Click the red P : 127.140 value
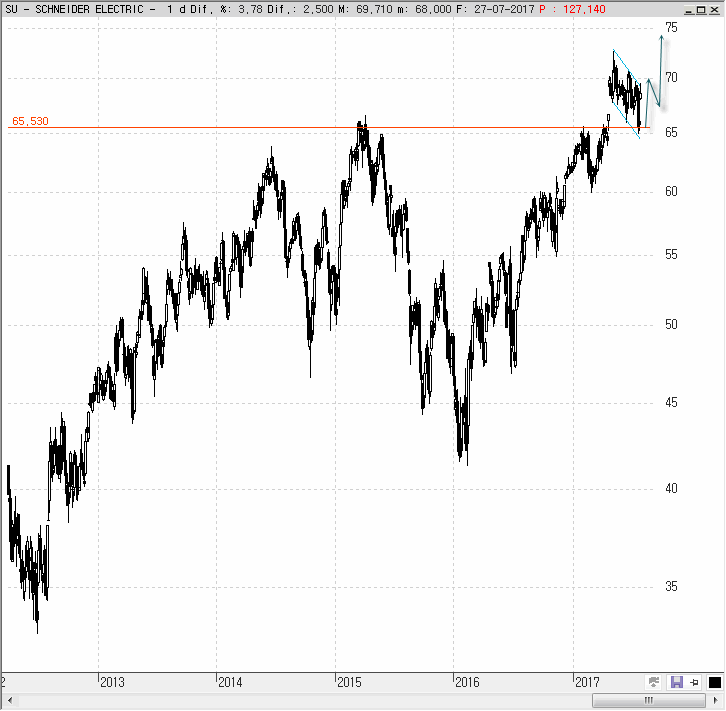This screenshot has width=726, height=711. tap(572, 9)
